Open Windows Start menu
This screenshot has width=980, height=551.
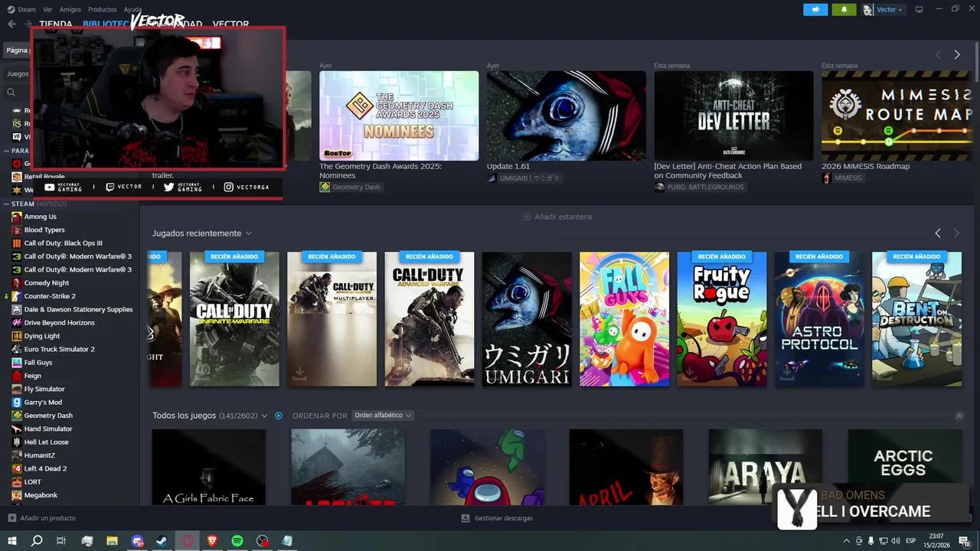coord(12,541)
